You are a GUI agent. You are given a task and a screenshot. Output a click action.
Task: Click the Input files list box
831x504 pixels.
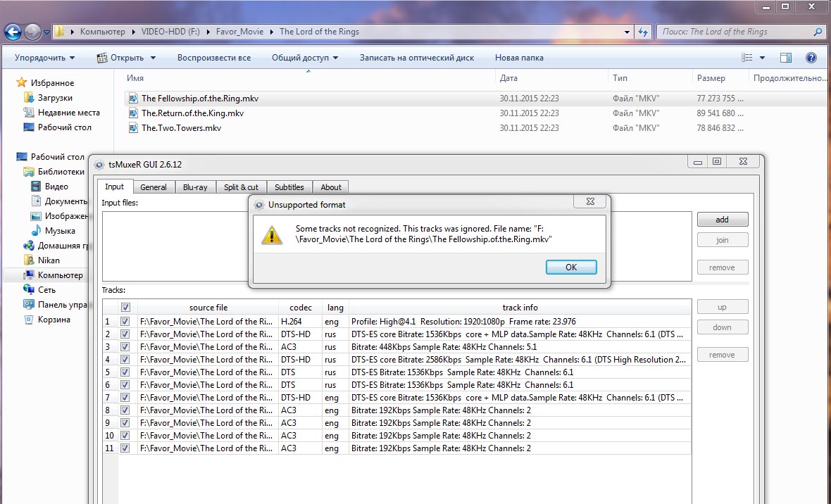pyautogui.click(x=397, y=246)
